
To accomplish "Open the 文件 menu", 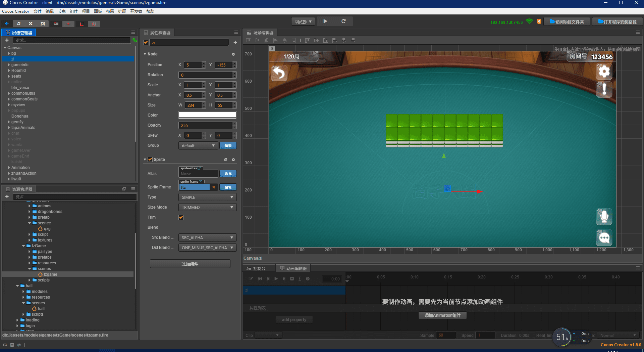I will tap(38, 11).
